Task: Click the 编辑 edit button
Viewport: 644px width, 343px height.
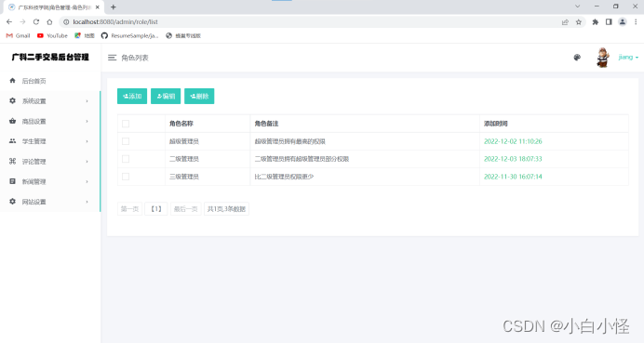Action: pos(166,96)
